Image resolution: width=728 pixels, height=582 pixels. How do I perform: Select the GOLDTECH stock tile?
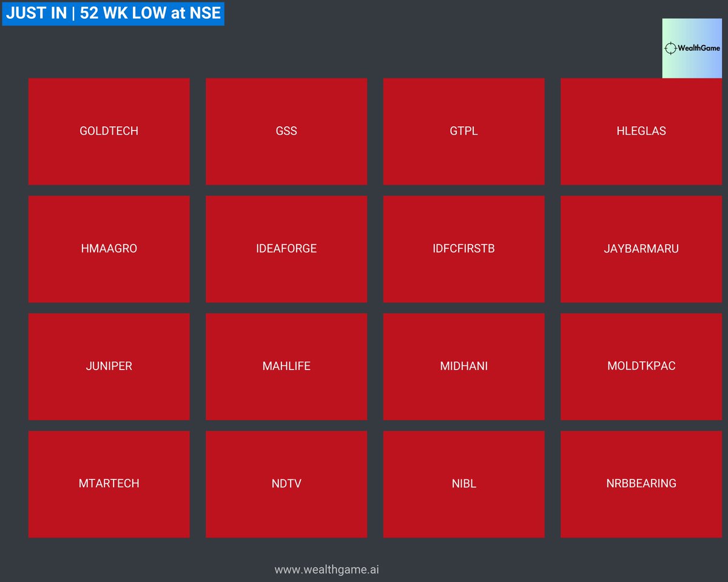(x=109, y=131)
